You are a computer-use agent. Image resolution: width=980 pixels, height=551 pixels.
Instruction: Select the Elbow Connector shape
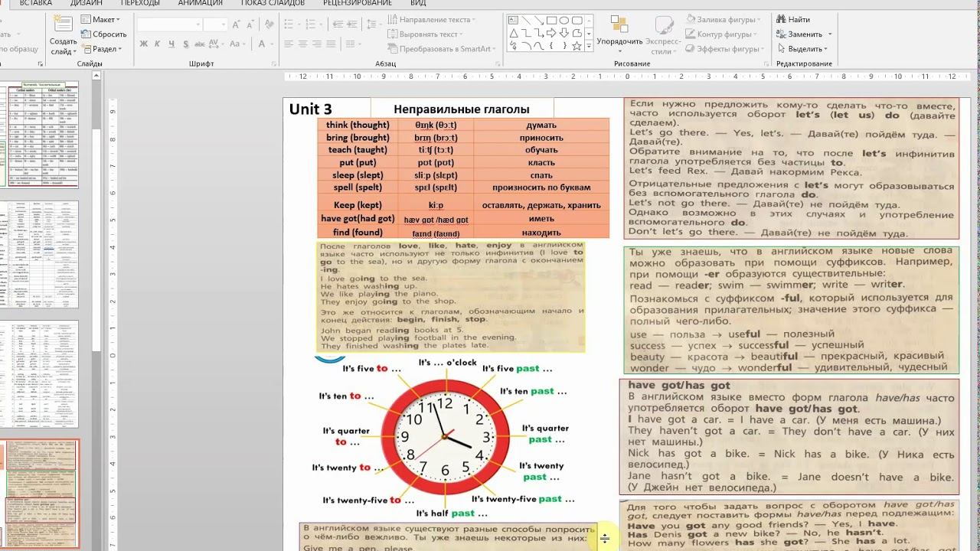pos(526,33)
